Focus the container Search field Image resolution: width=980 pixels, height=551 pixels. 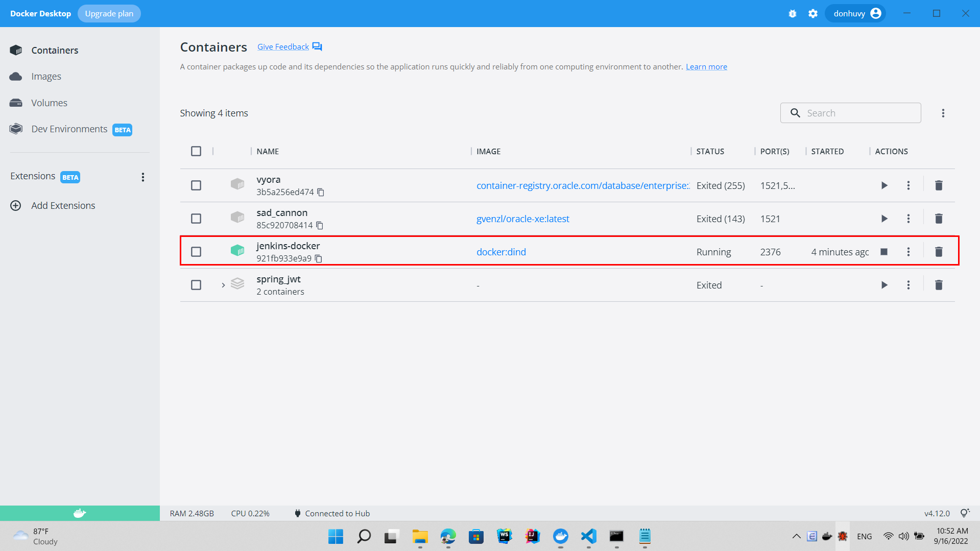pyautogui.click(x=850, y=113)
